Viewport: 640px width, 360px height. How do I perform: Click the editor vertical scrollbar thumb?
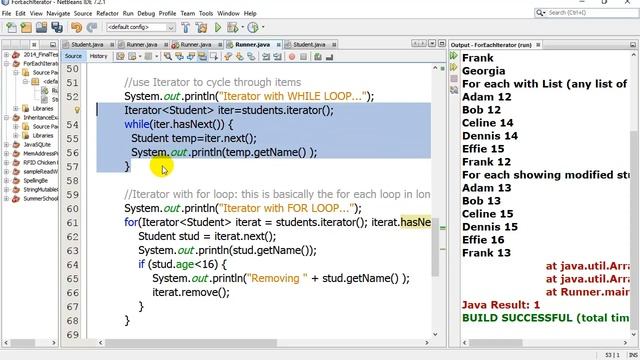pyautogui.click(x=435, y=247)
